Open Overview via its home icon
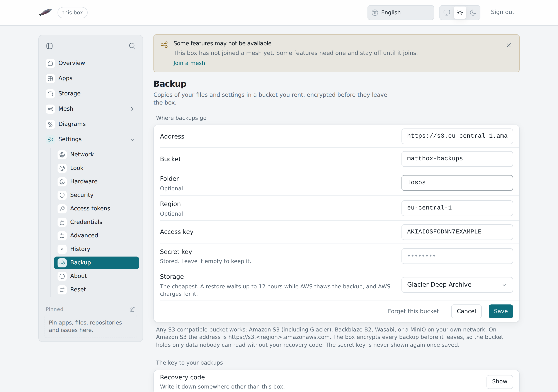The height and width of the screenshot is (392, 558). 50,63
